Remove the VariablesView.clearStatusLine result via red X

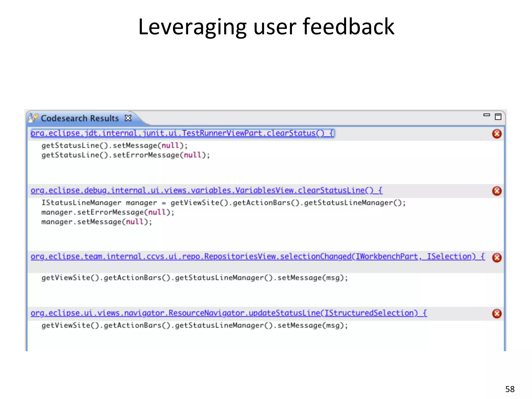(x=497, y=191)
